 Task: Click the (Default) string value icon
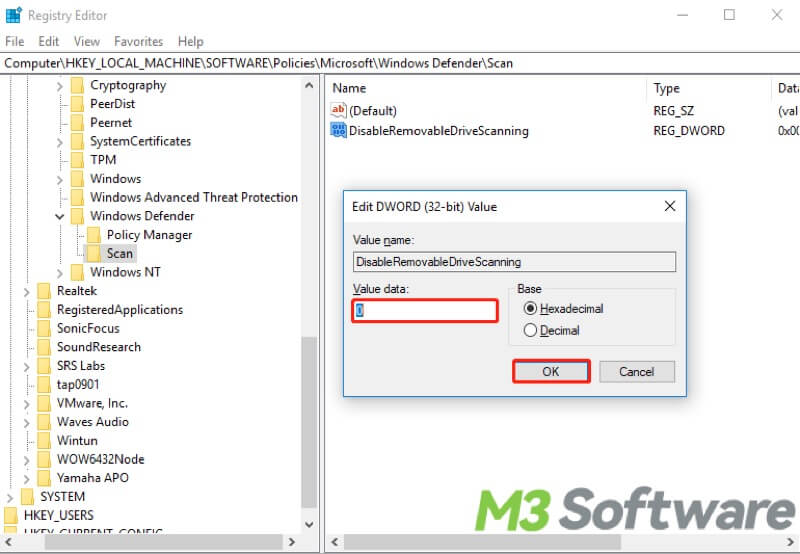pyautogui.click(x=338, y=111)
